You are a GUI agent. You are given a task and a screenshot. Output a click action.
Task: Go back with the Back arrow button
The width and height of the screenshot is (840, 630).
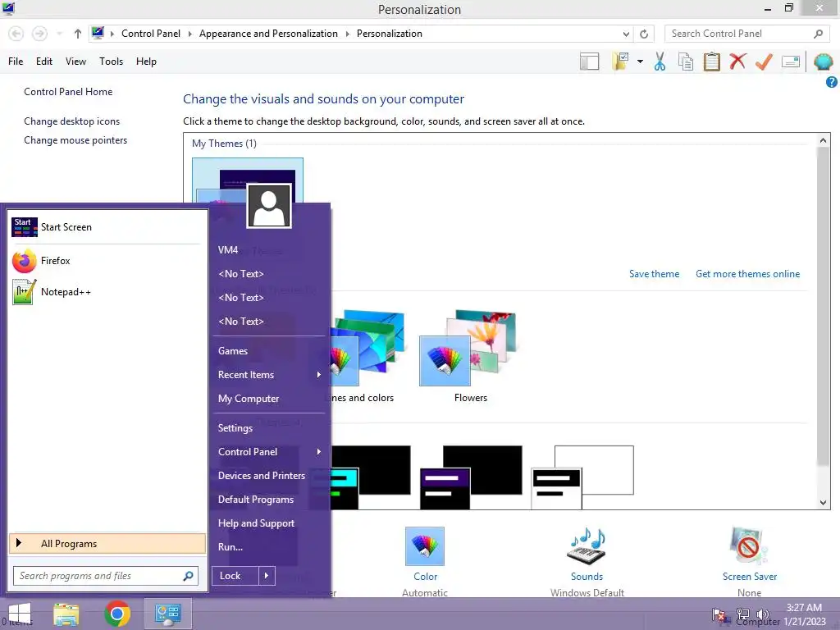[x=16, y=34]
